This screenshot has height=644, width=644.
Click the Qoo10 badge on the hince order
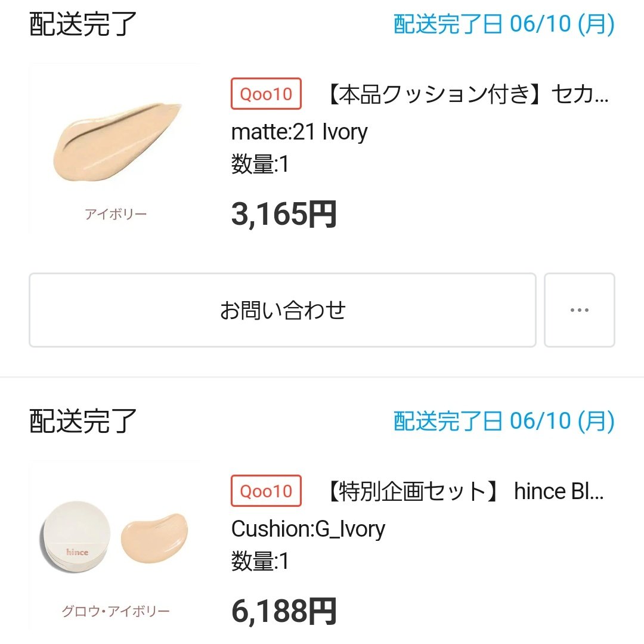pyautogui.click(x=266, y=491)
